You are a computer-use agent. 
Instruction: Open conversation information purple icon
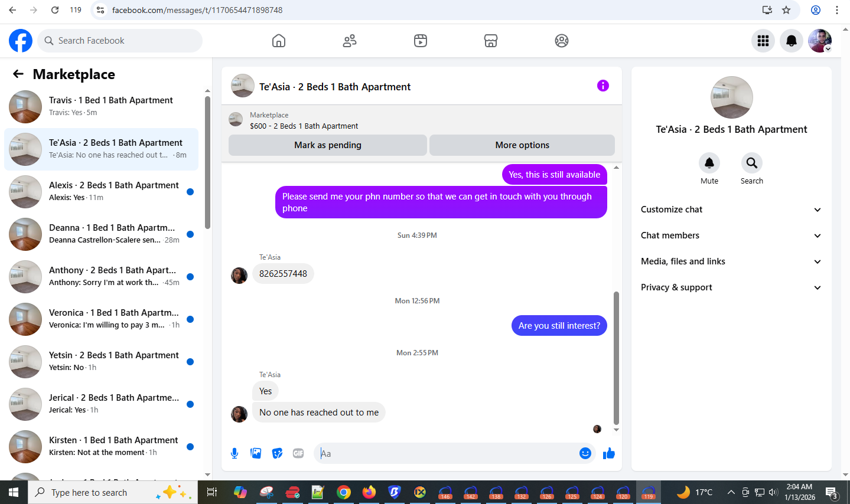tap(603, 86)
